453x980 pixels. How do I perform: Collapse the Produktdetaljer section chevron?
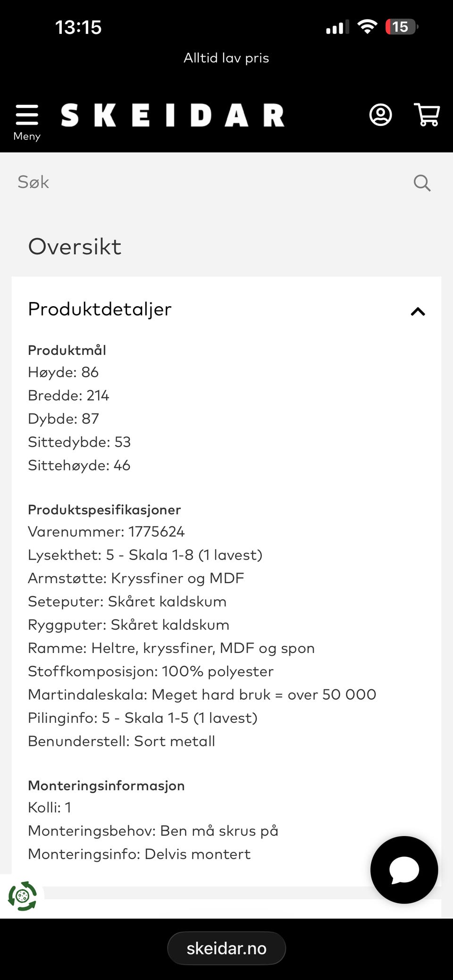[x=418, y=311]
